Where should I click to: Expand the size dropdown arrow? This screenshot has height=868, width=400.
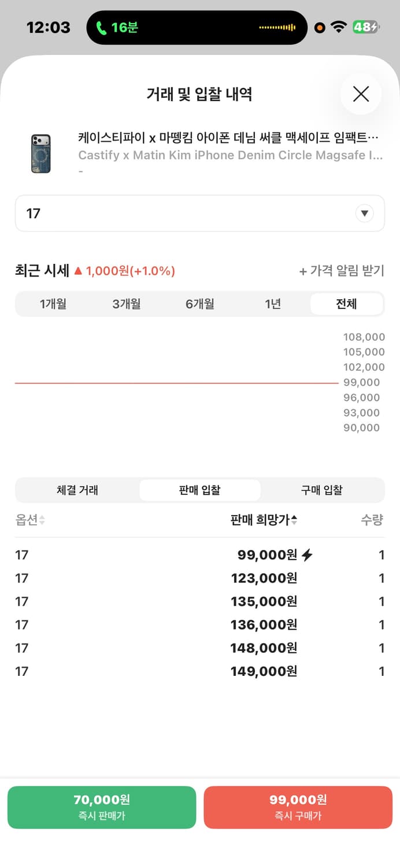click(365, 213)
